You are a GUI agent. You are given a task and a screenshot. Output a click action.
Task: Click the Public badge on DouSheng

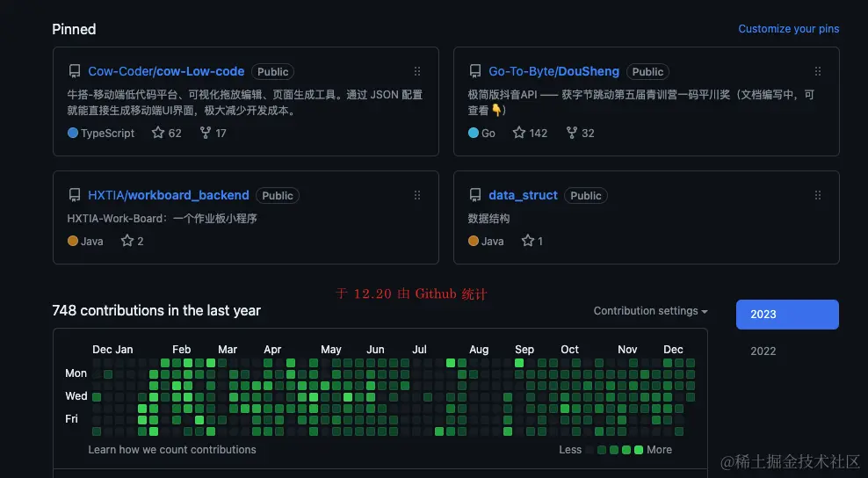(x=647, y=71)
